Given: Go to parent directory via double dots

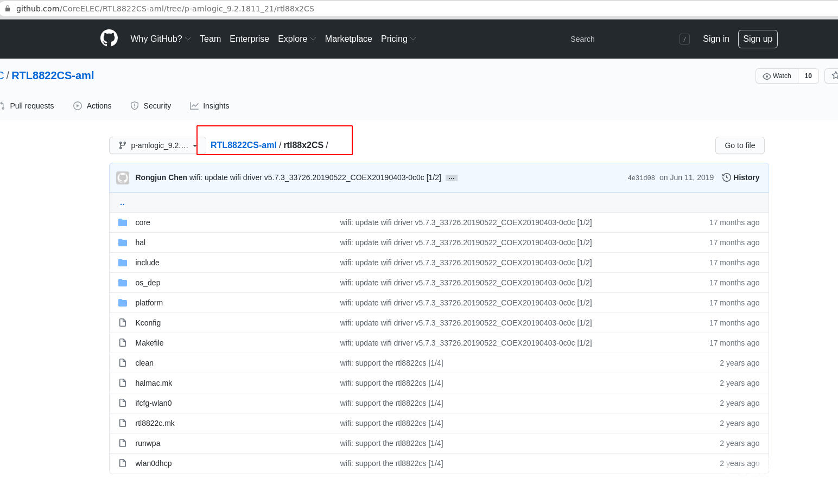Looking at the screenshot, I should [122, 203].
